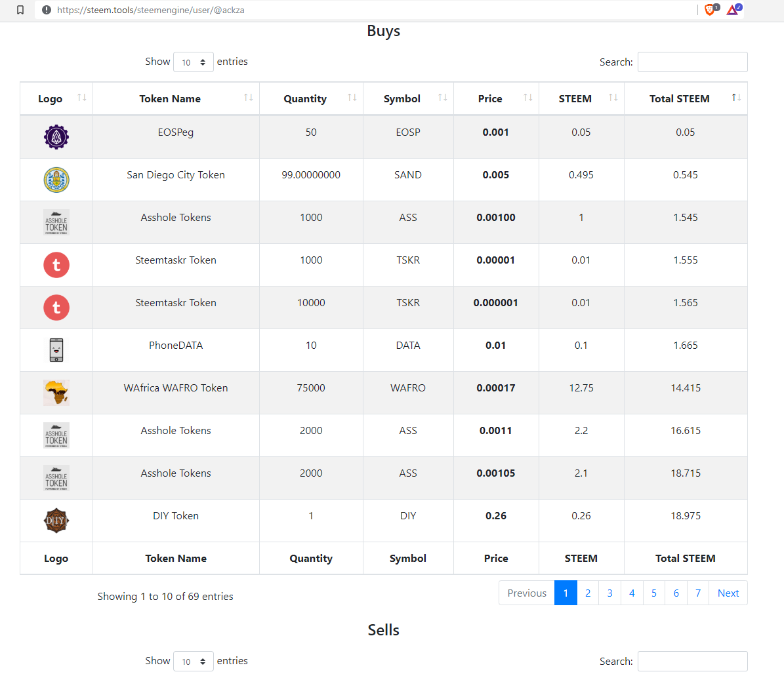
Task: Focus the Buys table search field
Action: click(692, 62)
